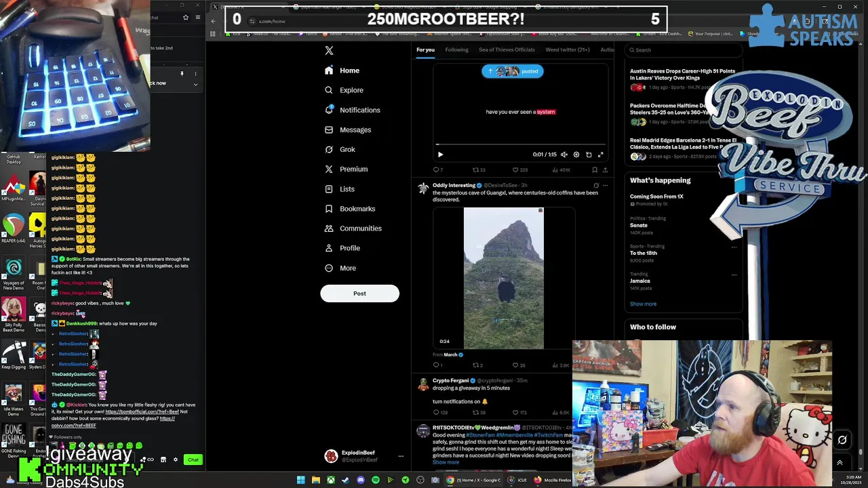This screenshot has height=488, width=868.
Task: Click the Bookmarks icon in sidebar
Action: pyautogui.click(x=329, y=209)
